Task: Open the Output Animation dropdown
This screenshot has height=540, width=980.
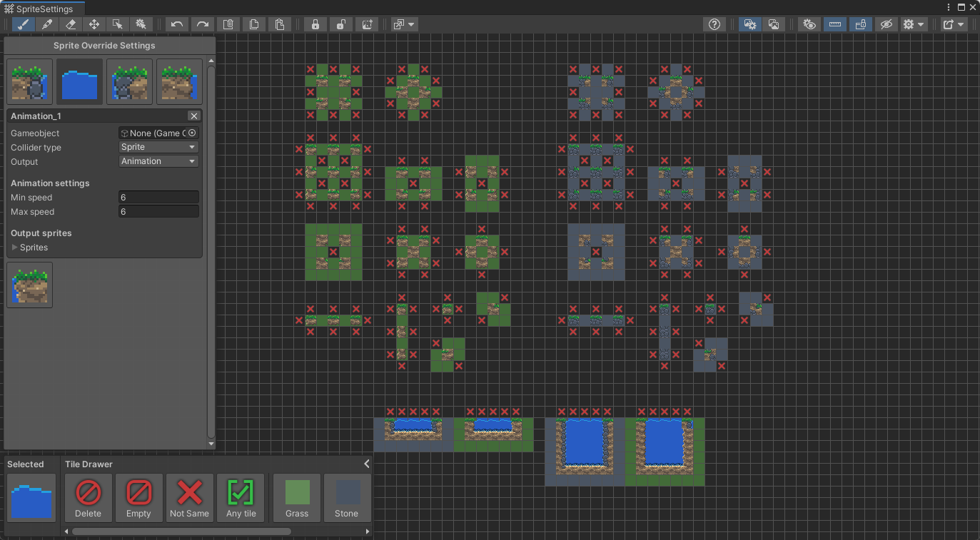Action: (x=158, y=161)
